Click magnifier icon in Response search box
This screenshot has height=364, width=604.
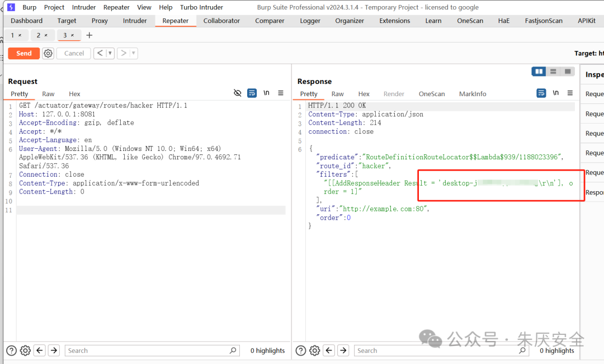click(522, 351)
